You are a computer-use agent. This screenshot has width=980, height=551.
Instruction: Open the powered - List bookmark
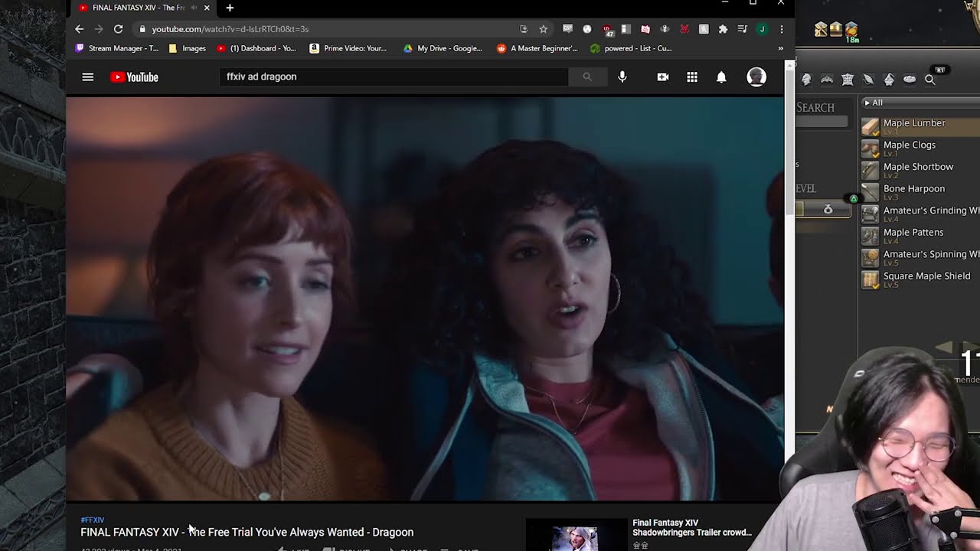click(x=631, y=48)
